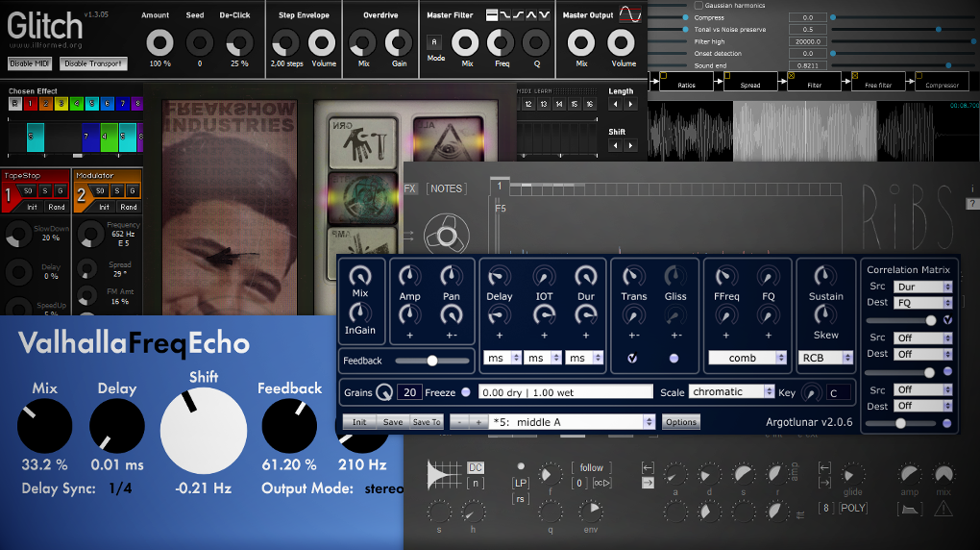980x550 pixels.
Task: Click the Argotlunar Save To button
Action: (x=427, y=422)
